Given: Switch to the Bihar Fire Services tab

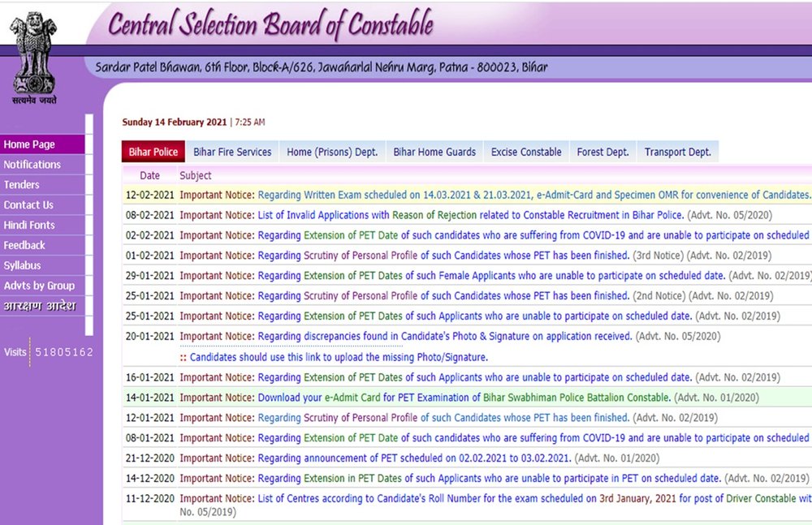Looking at the screenshot, I should tap(232, 152).
